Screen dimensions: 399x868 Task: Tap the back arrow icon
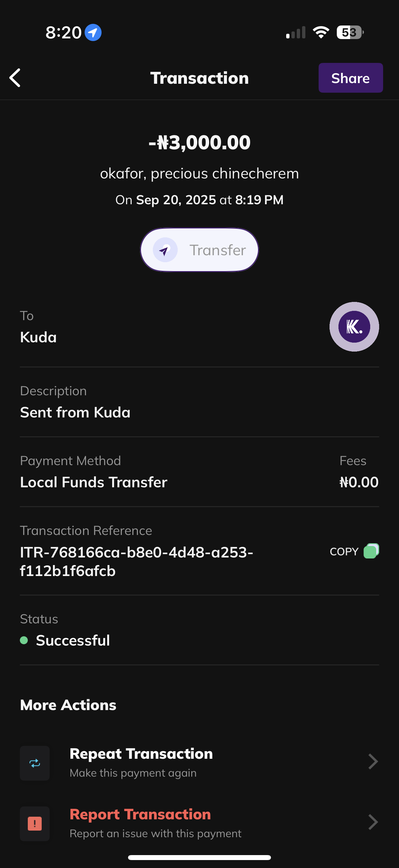tap(15, 78)
